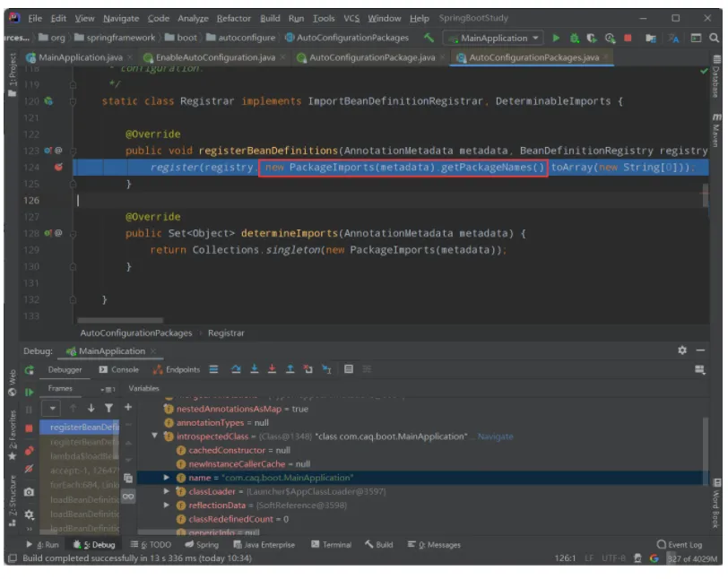Stop the running application with red square
Image resolution: width=728 pixels, height=579 pixels.
[628, 39]
